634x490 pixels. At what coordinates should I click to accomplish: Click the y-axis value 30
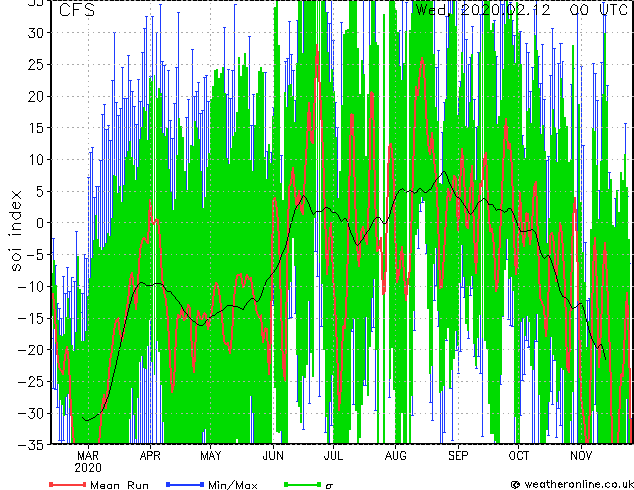(x=35, y=33)
